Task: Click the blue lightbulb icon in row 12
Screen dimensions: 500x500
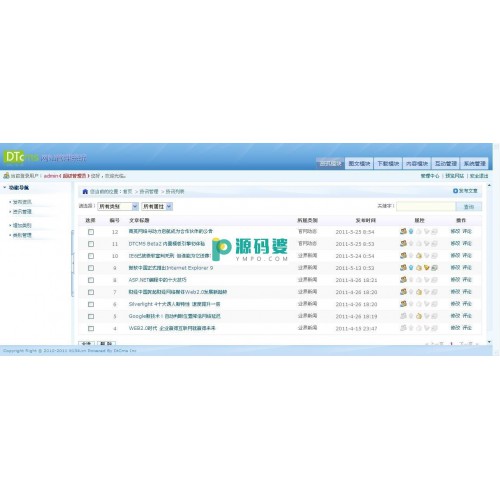Action: 411,231
